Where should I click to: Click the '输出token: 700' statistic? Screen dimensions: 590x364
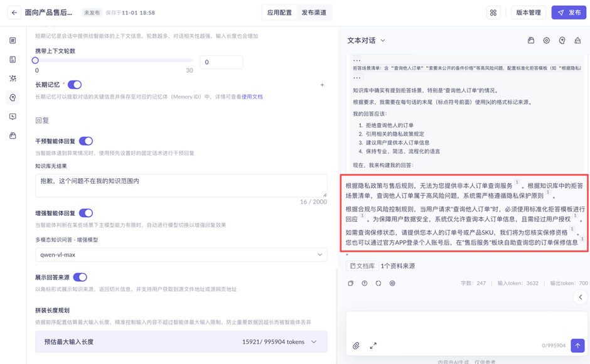[569, 283]
